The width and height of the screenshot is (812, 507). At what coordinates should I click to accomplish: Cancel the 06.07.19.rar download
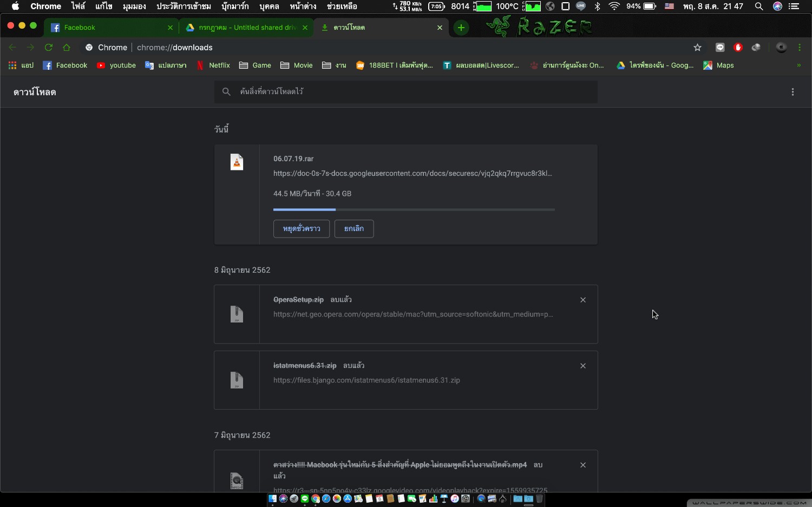point(354,229)
